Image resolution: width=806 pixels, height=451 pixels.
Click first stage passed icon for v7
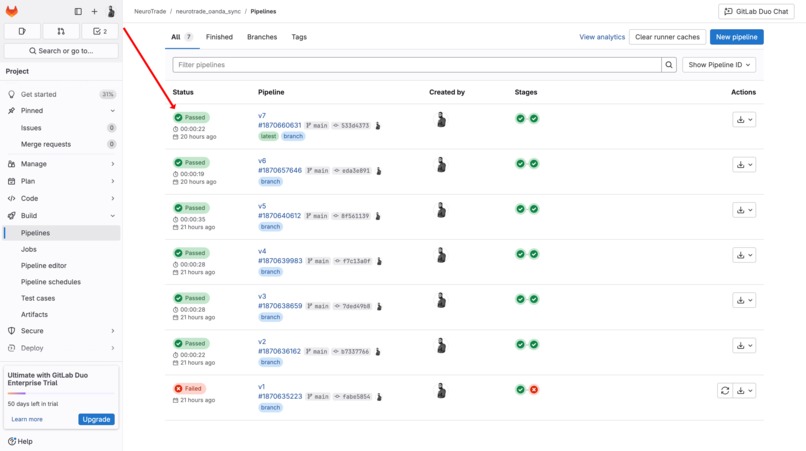[x=520, y=118]
